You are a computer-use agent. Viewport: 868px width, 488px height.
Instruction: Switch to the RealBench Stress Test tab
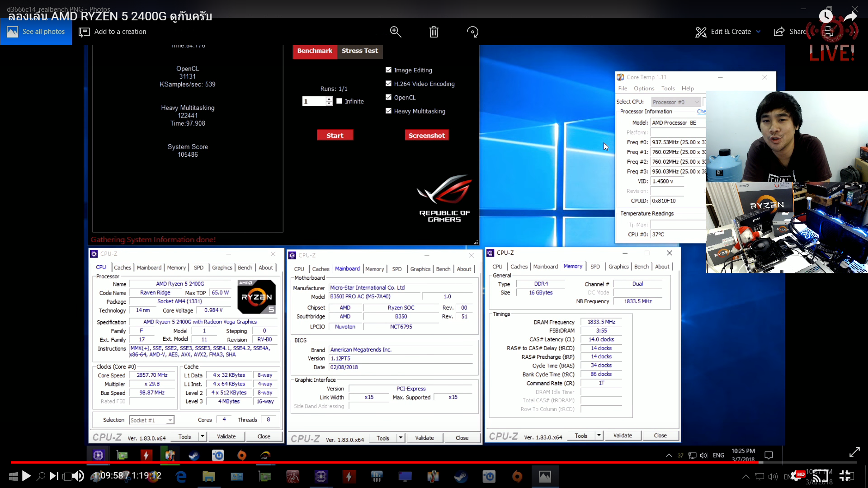[360, 51]
